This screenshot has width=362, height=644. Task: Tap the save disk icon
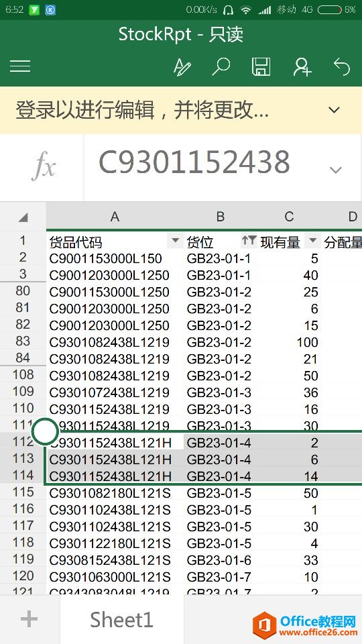coord(261,66)
